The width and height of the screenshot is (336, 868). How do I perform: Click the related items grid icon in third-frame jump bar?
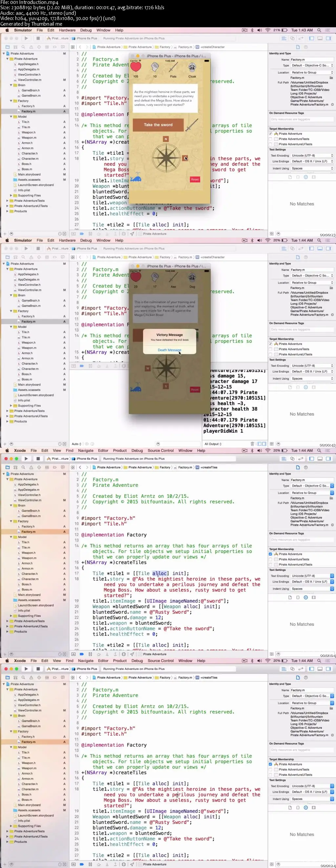point(73,467)
